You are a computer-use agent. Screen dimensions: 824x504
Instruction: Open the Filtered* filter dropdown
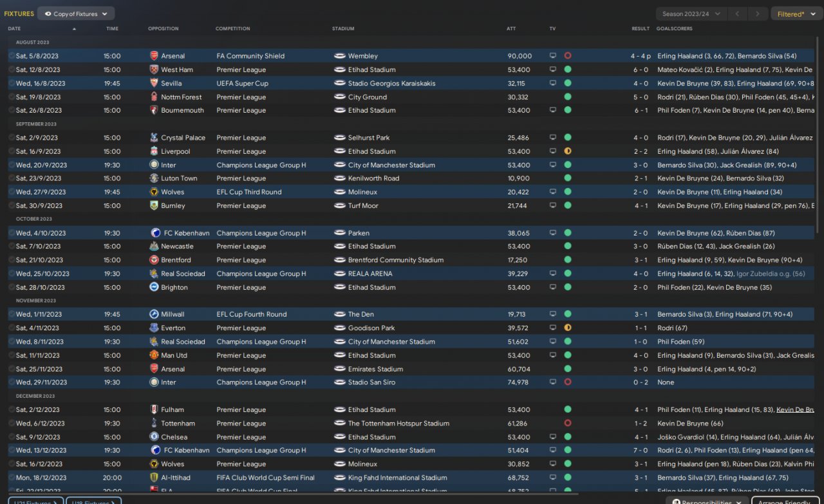(x=796, y=14)
